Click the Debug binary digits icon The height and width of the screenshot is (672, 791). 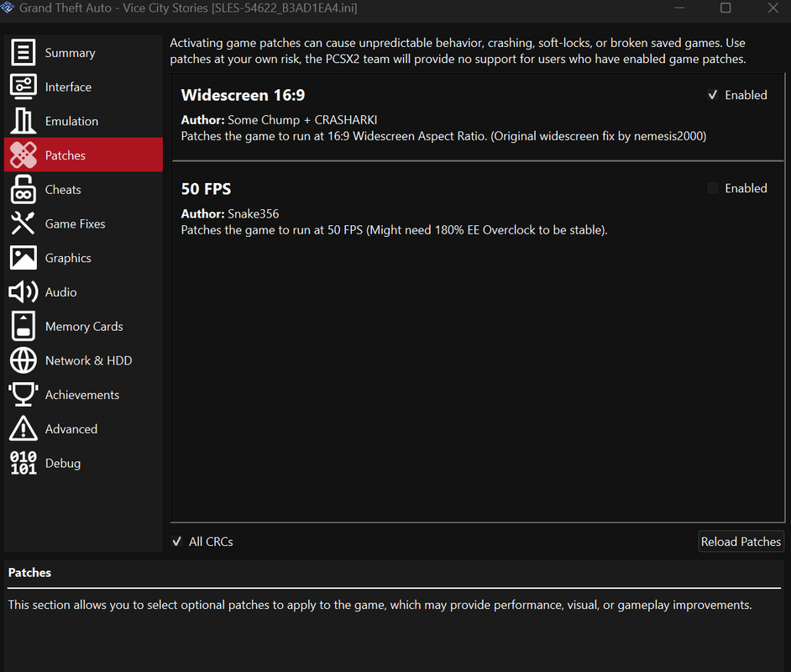[24, 463]
